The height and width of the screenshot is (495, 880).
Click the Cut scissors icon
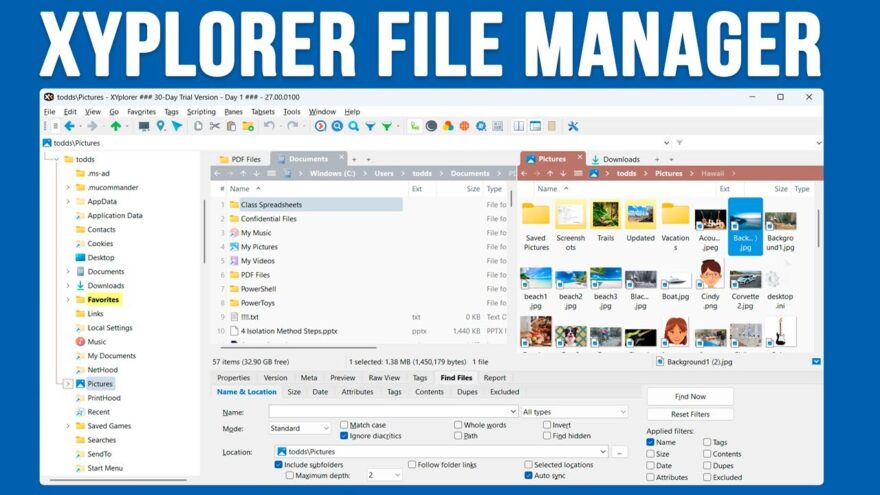pyautogui.click(x=214, y=126)
